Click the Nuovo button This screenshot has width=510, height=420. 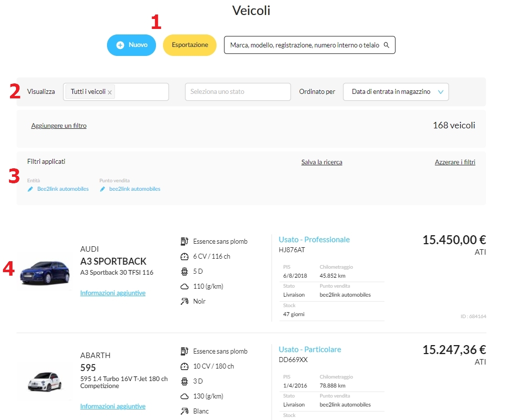click(x=131, y=45)
